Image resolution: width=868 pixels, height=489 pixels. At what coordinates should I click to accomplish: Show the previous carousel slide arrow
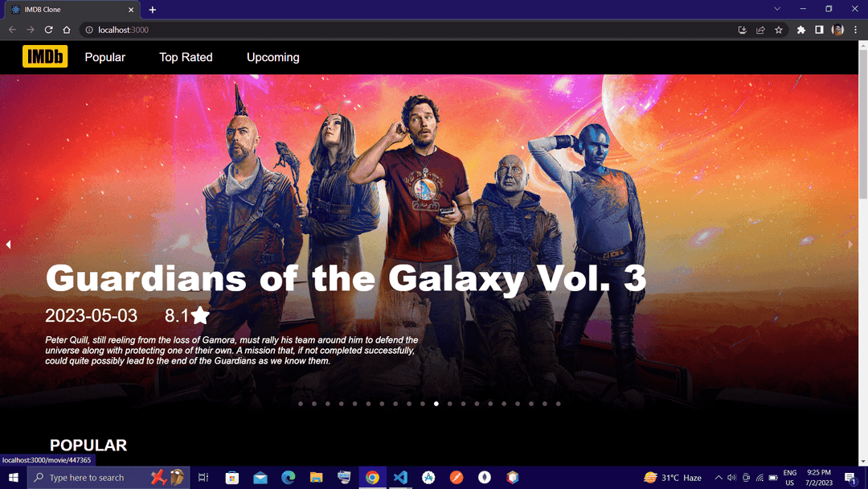click(8, 244)
